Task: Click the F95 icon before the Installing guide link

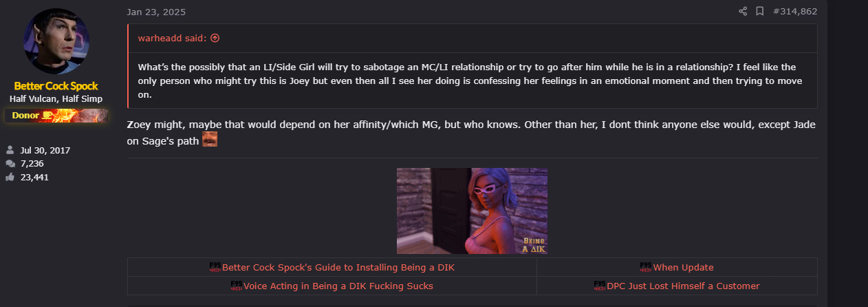Action: [x=215, y=267]
